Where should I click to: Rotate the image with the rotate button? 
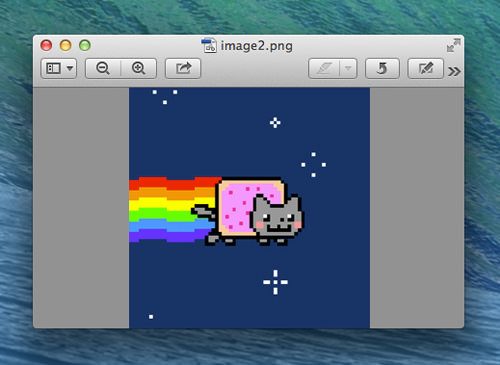[382, 69]
